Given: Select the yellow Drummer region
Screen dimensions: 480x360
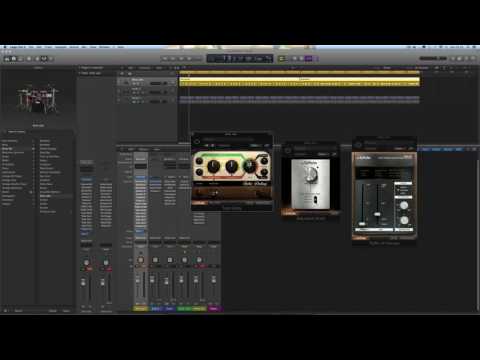Looking at the screenshot, I should click(299, 82).
